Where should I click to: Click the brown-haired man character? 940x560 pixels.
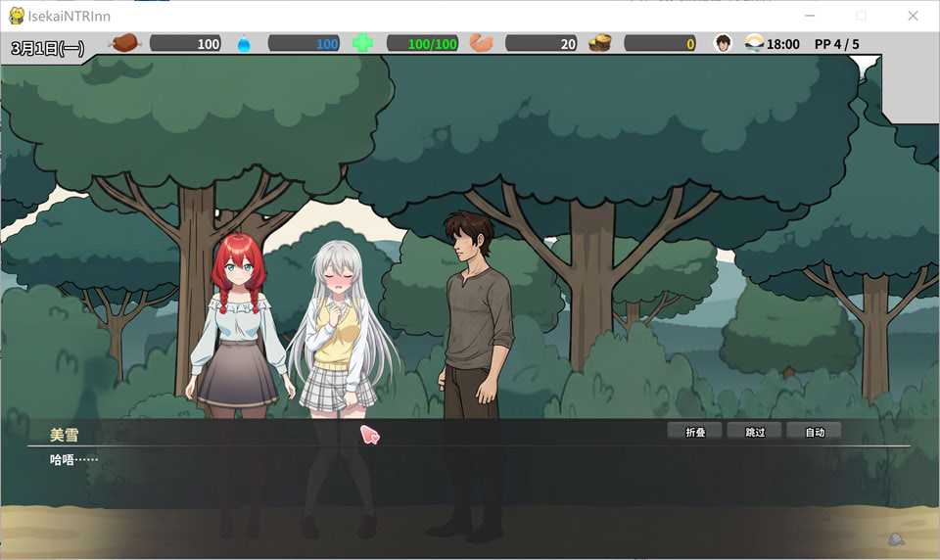coord(471,375)
